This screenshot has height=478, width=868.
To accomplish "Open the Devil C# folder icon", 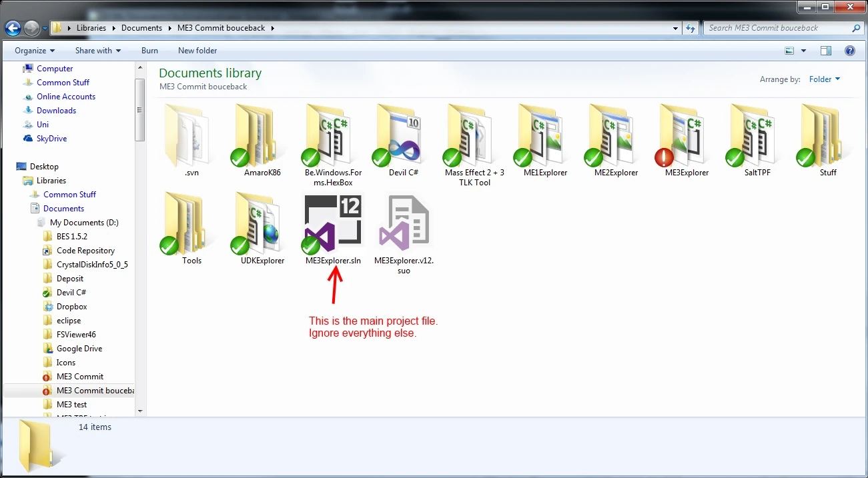I will tap(404, 136).
